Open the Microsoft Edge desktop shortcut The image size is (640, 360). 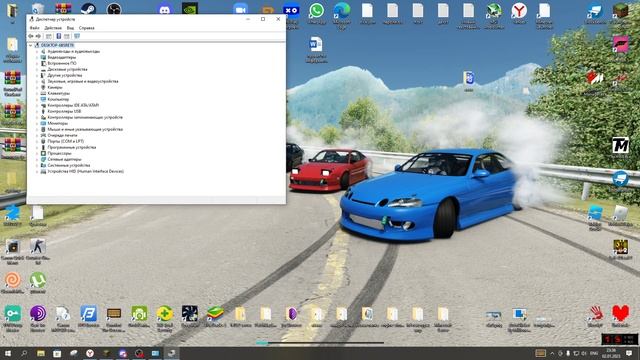pos(342,11)
